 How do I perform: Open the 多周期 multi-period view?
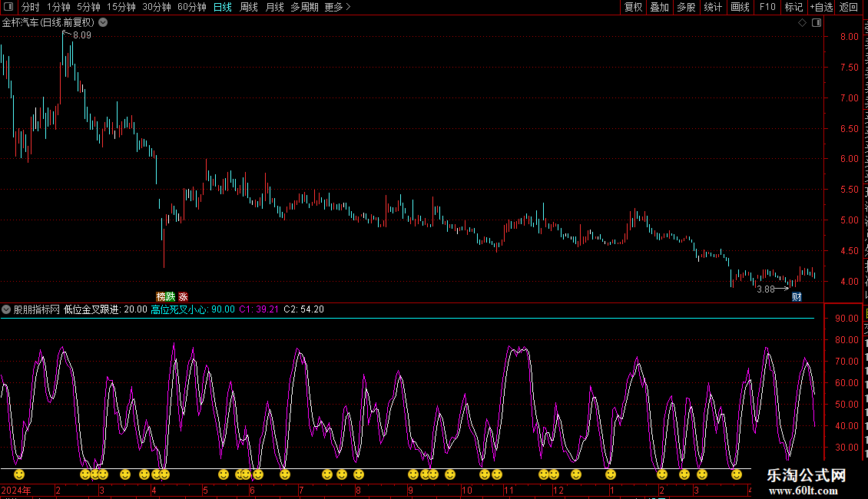pyautogui.click(x=304, y=7)
